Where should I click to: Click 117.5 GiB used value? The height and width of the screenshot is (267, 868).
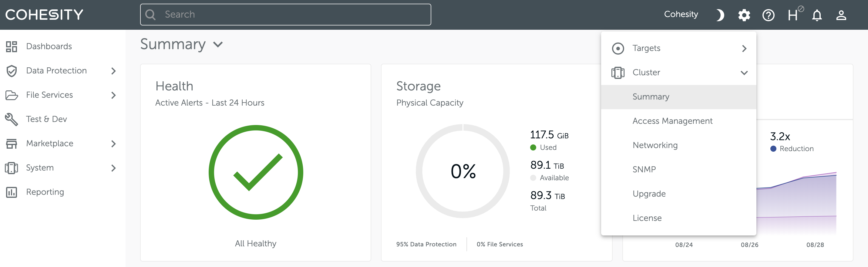(x=549, y=135)
